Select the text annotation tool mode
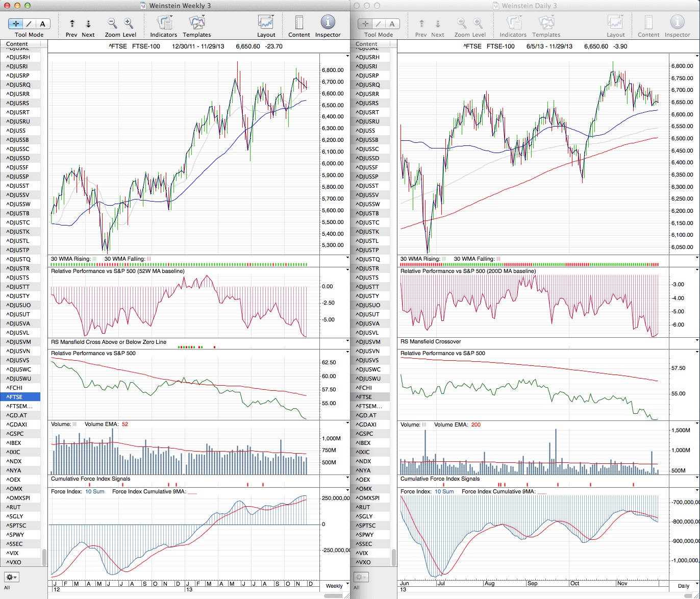 coord(42,23)
